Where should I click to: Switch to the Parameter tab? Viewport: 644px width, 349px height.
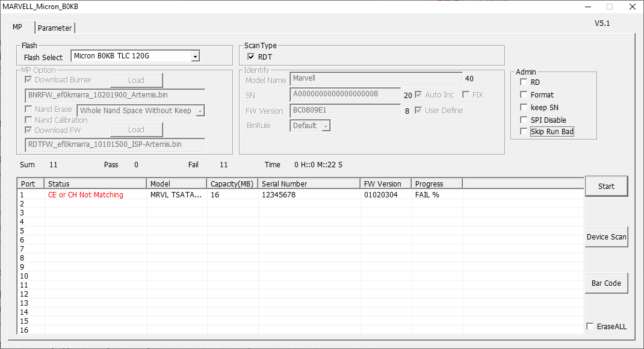[x=55, y=28]
